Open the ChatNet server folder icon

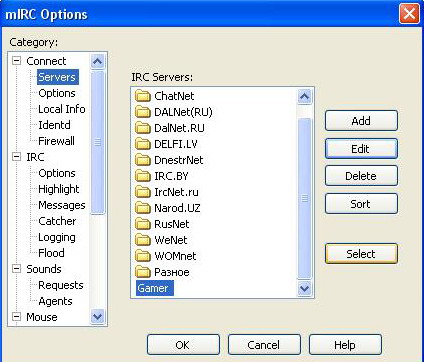click(143, 96)
